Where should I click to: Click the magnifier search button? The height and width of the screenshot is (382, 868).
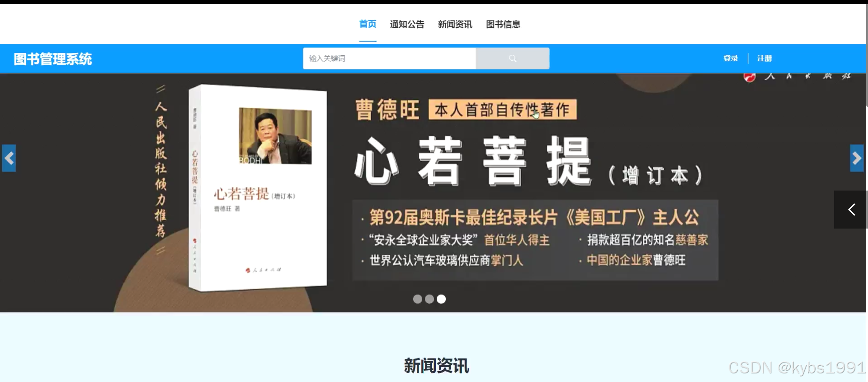tap(513, 58)
